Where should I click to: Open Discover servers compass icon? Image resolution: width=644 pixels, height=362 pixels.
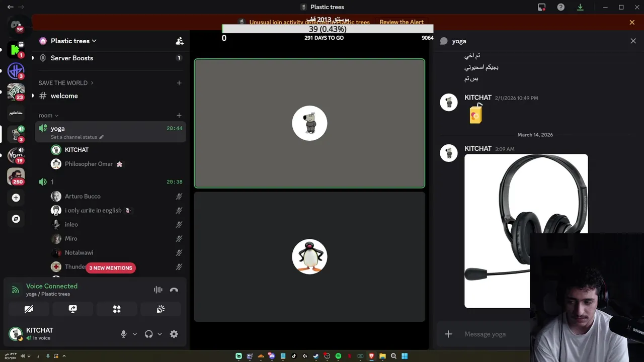click(x=16, y=219)
